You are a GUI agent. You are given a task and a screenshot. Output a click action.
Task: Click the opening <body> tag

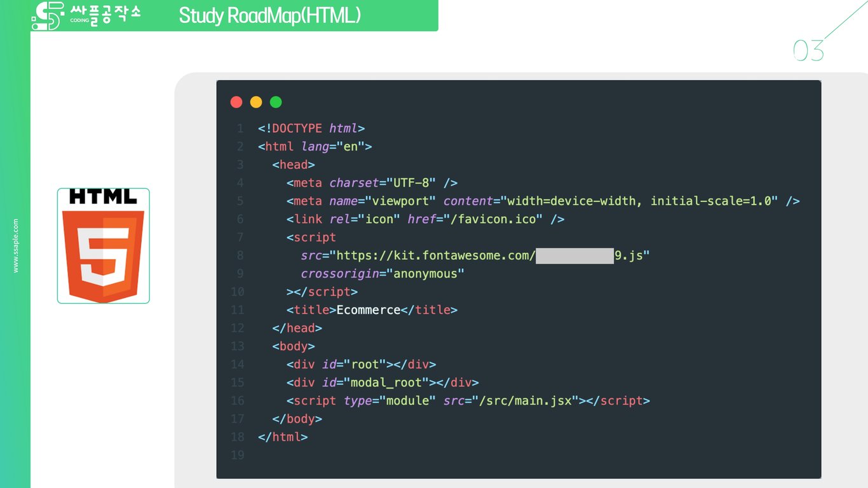click(x=294, y=346)
